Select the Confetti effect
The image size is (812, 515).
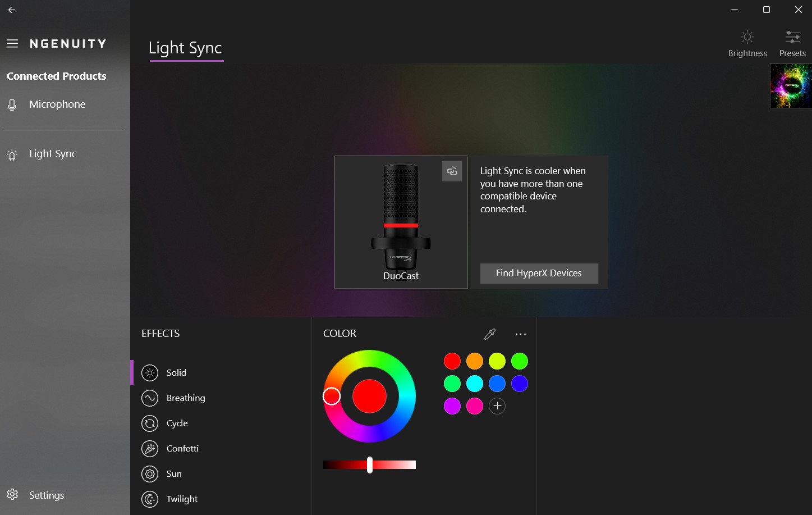[x=182, y=449]
